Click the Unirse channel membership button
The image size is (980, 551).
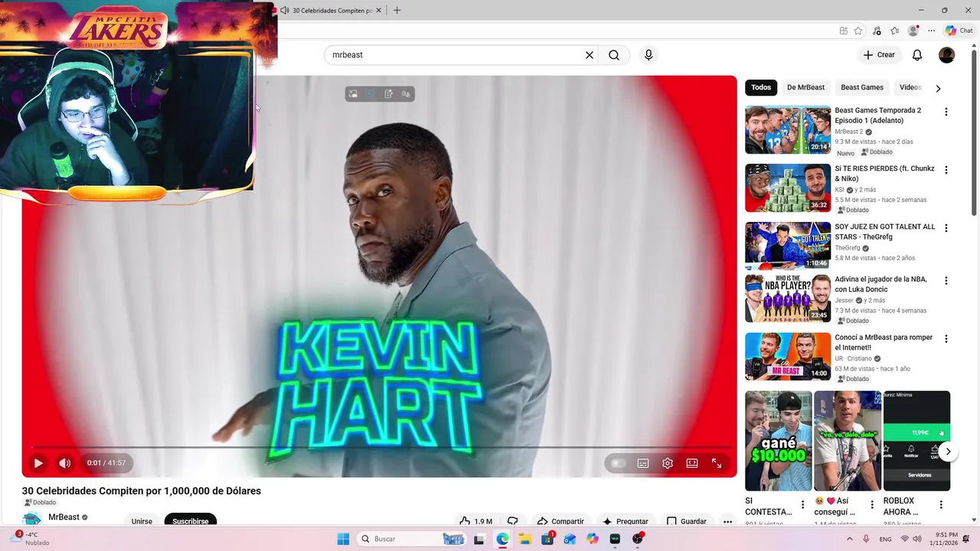142,520
